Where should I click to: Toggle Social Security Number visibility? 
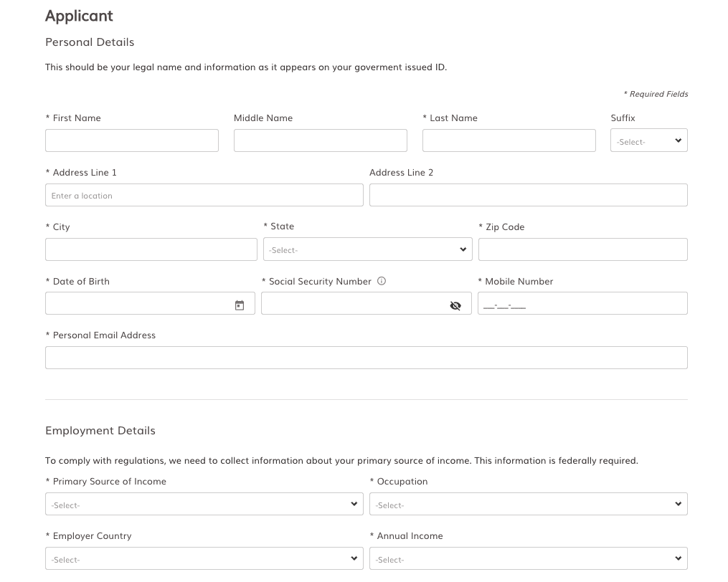click(x=455, y=305)
